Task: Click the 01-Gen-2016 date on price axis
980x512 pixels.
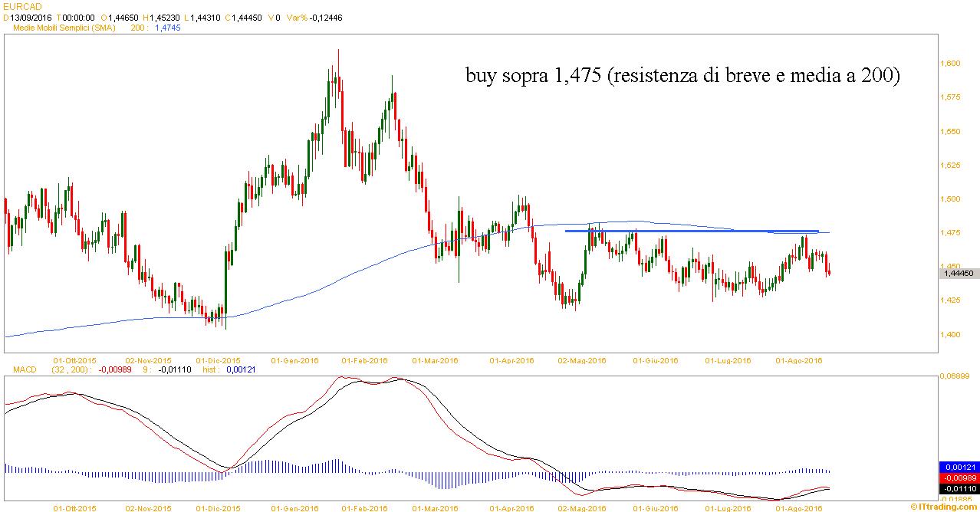Action: pyautogui.click(x=294, y=360)
